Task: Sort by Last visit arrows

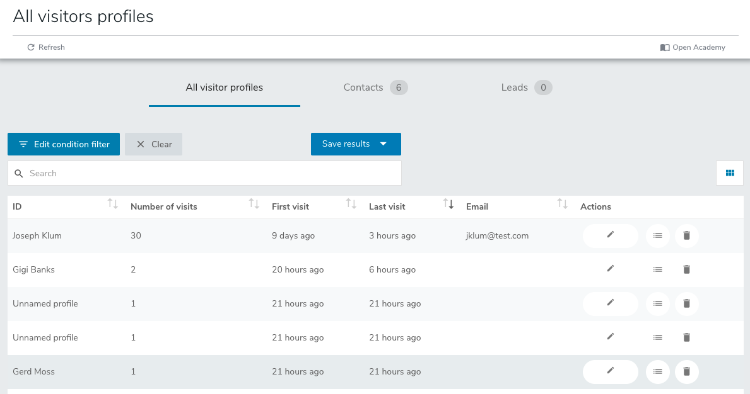Action: point(448,204)
